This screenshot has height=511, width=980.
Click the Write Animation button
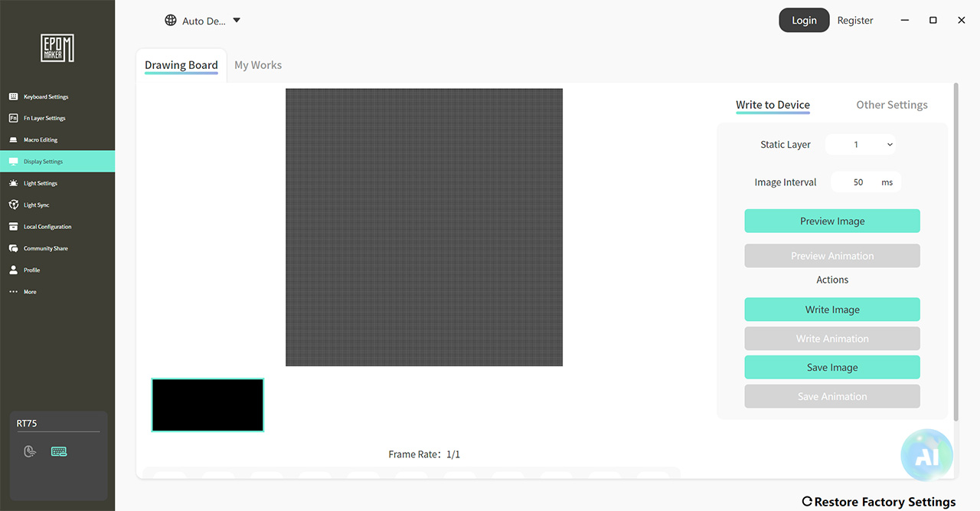[832, 339]
